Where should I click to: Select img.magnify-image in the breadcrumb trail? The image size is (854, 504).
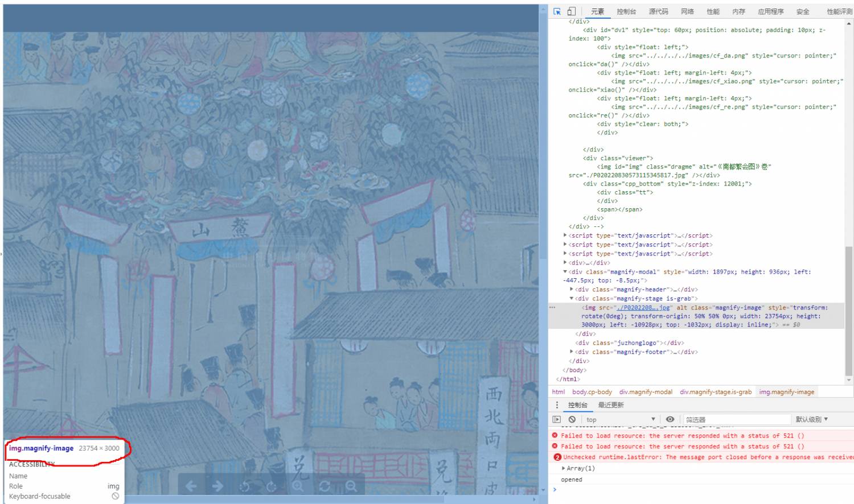tap(786, 392)
